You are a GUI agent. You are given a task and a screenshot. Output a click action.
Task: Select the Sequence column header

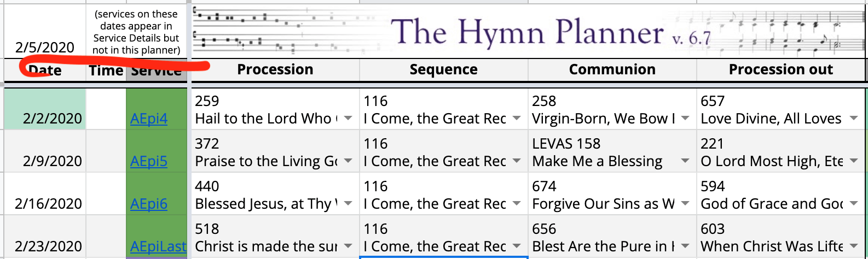click(x=444, y=70)
